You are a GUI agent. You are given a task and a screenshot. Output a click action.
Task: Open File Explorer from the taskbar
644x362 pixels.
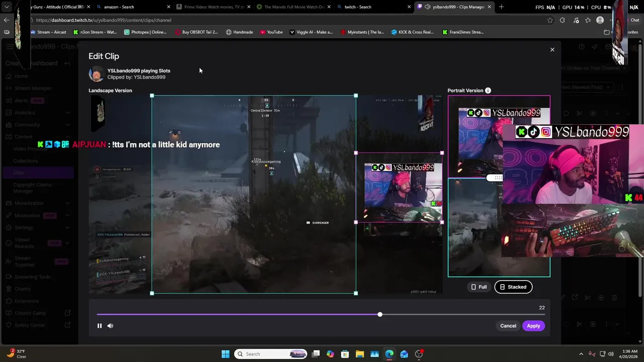(360, 354)
